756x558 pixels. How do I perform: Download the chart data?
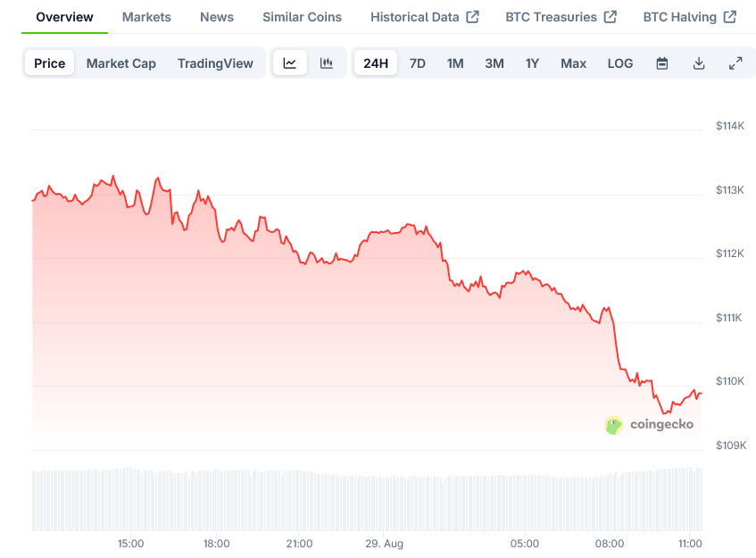pyautogui.click(x=699, y=63)
